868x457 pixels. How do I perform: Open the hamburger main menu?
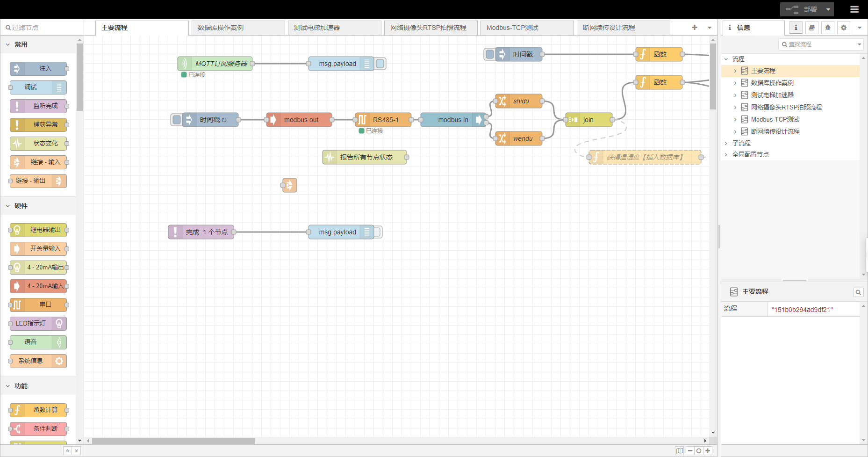click(854, 9)
